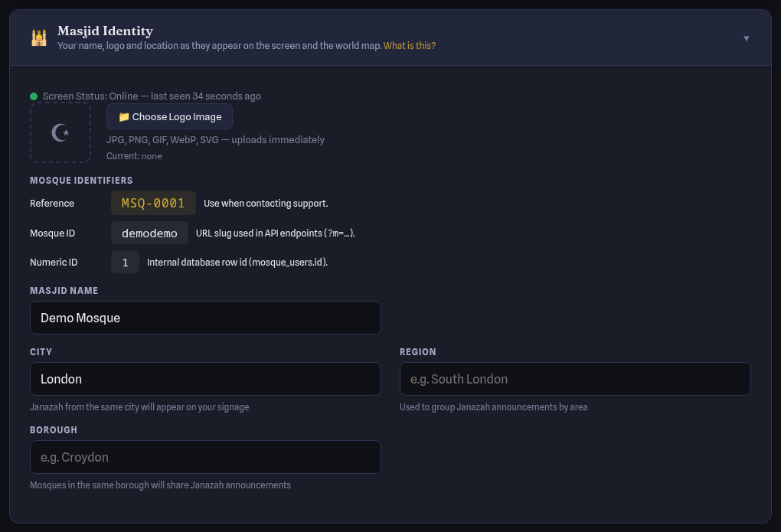Click the numeric ID value 1
The image size is (781, 532).
point(125,262)
